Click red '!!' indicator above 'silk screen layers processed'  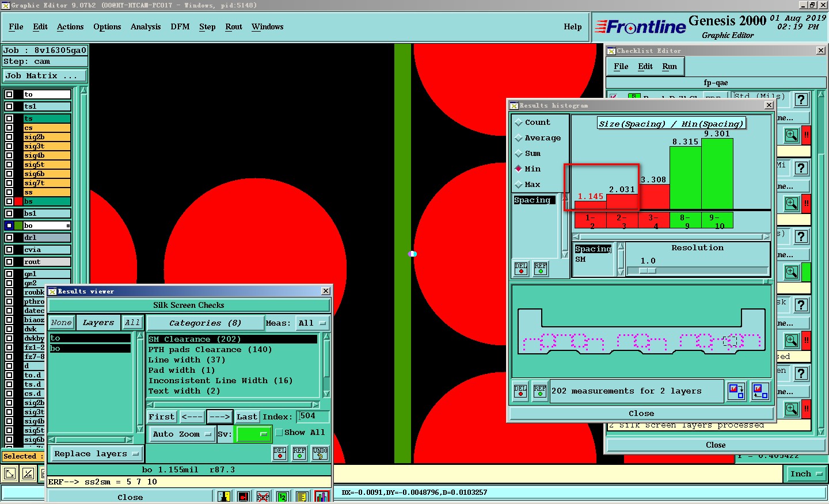(807, 409)
